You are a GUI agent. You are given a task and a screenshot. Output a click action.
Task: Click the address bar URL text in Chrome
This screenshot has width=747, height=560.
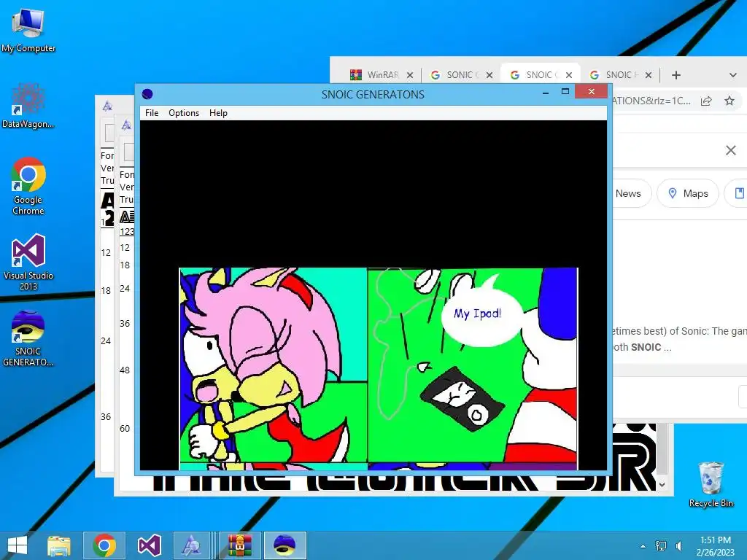tap(651, 101)
